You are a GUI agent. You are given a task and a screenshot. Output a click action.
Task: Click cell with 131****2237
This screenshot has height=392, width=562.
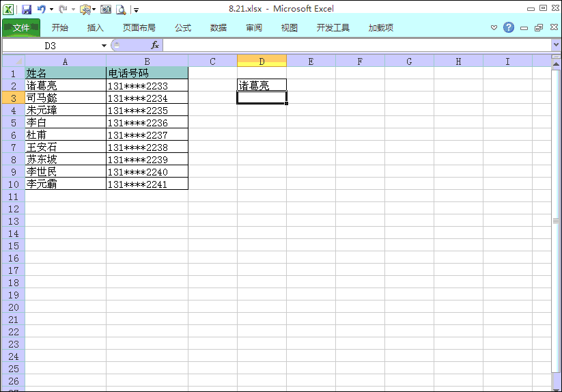click(x=147, y=135)
